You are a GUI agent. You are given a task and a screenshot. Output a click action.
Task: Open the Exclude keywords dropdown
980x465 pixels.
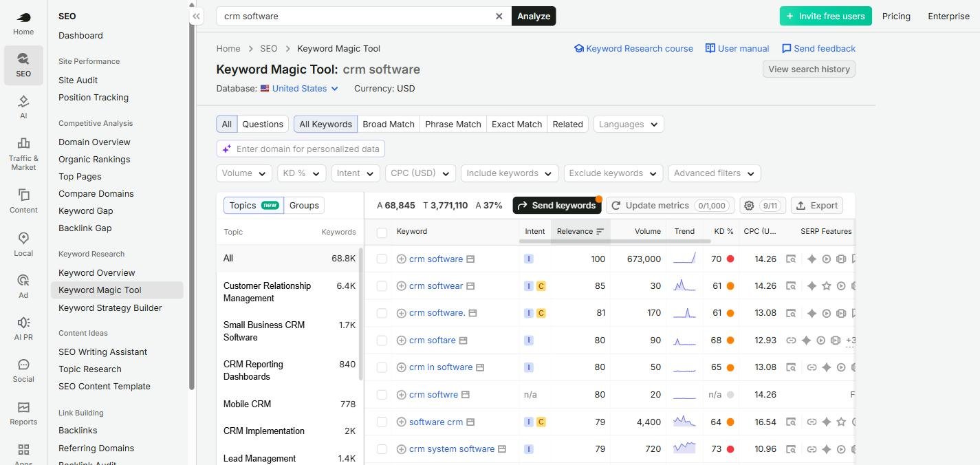point(613,173)
